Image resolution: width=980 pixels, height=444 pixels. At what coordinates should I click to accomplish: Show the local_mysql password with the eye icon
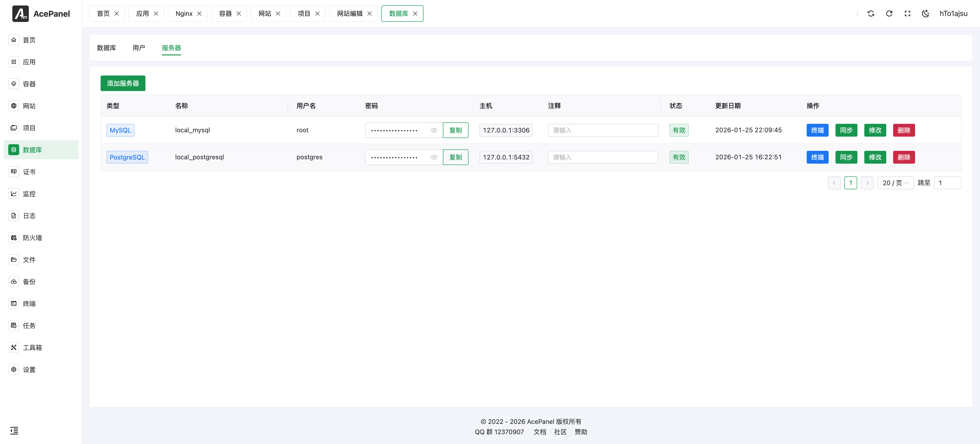[434, 130]
